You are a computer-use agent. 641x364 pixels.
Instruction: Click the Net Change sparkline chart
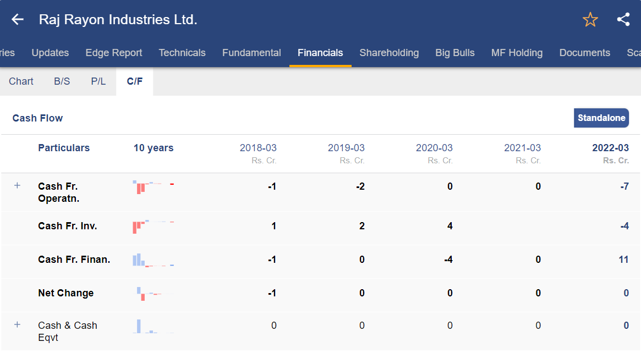(x=154, y=293)
